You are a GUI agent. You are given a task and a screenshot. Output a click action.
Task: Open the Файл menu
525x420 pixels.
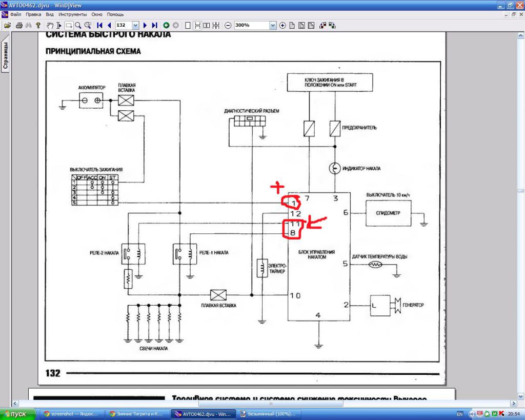15,14
